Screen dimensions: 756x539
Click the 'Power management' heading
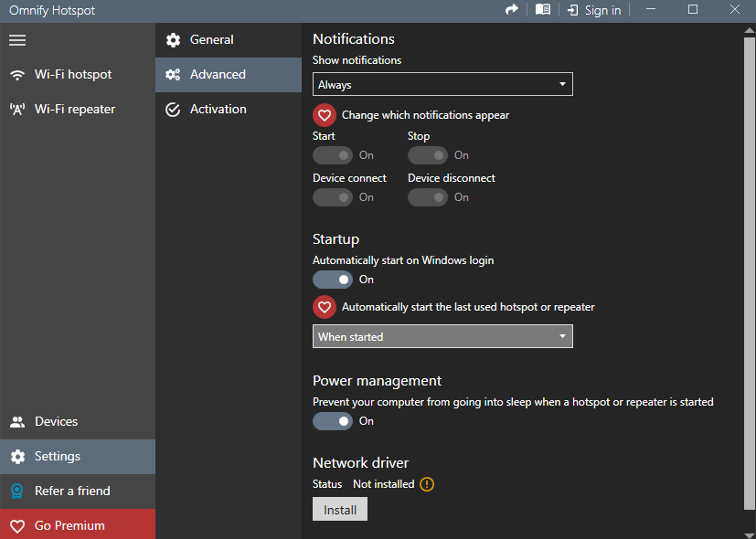(x=377, y=381)
